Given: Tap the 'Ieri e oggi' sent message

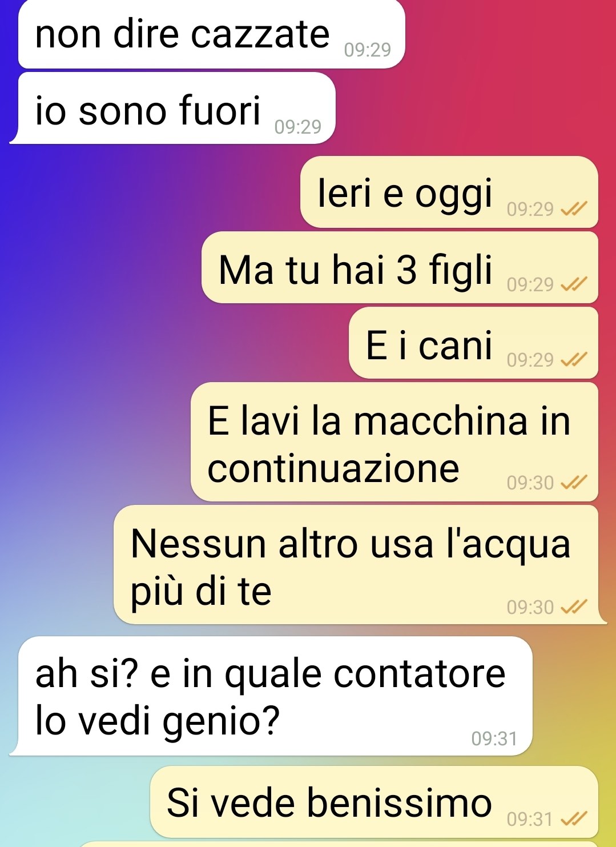Looking at the screenshot, I should (x=449, y=192).
